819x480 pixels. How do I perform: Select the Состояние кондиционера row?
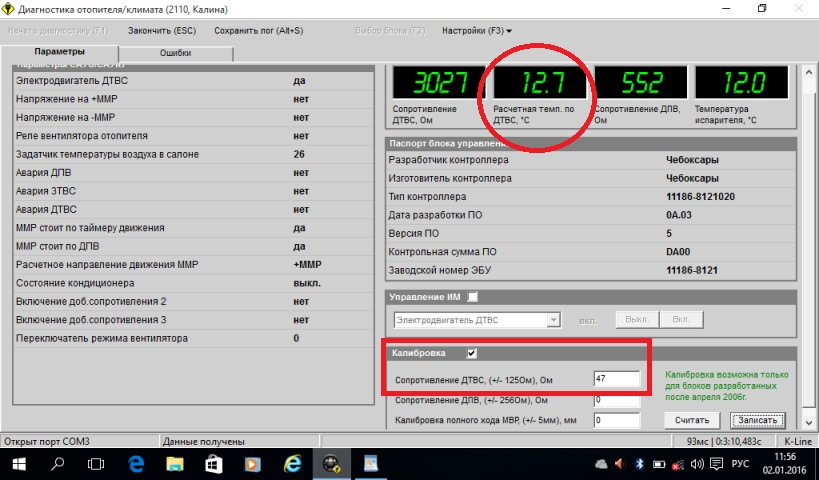click(193, 283)
